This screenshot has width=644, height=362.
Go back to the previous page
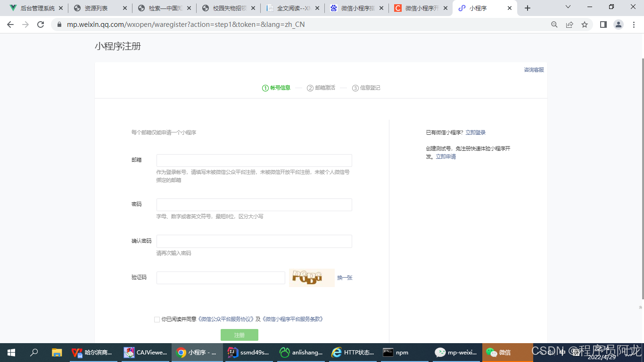pos(10,25)
